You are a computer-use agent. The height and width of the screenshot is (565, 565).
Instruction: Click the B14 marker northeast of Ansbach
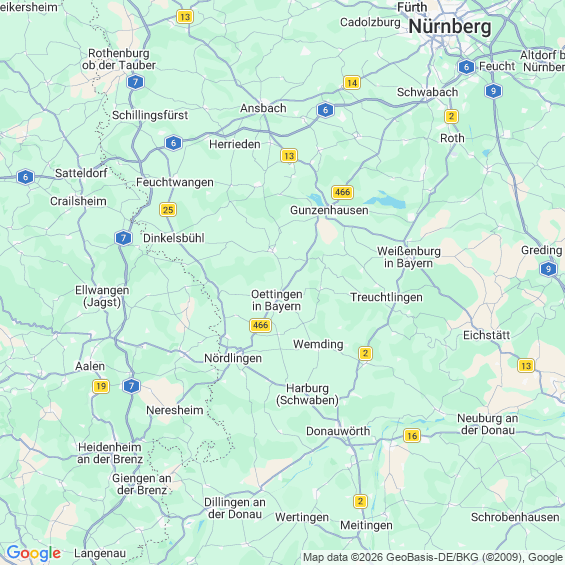pyautogui.click(x=352, y=83)
